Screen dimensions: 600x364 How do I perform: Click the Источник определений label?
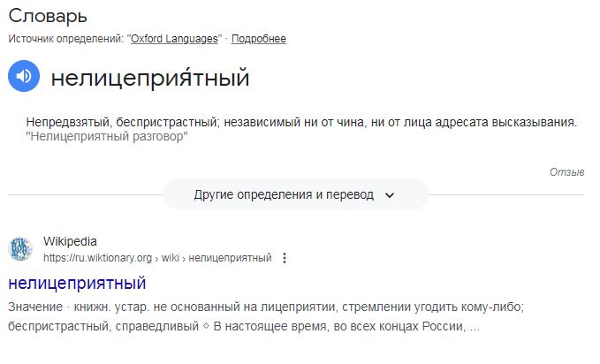[x=66, y=39]
